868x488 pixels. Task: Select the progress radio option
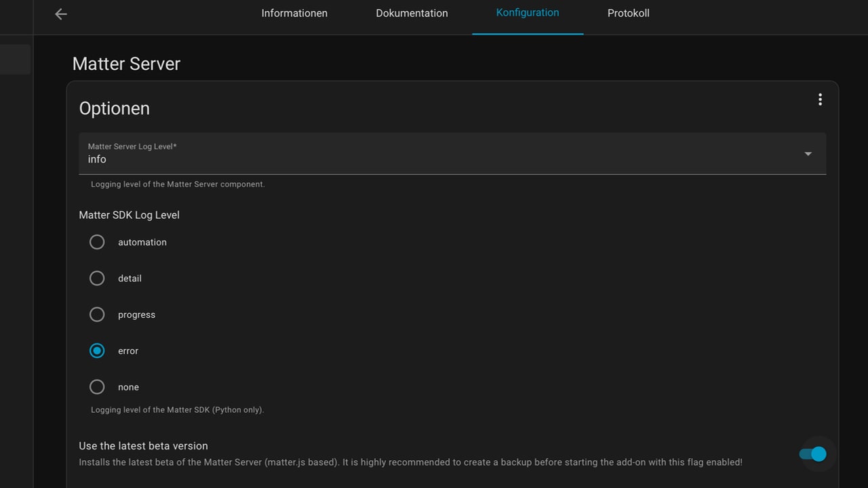(x=97, y=314)
